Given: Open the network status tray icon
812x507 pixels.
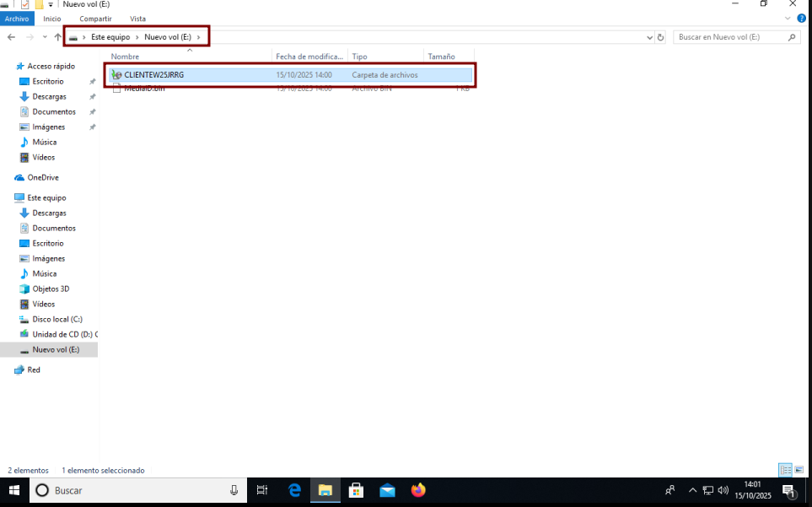Looking at the screenshot, I should [x=708, y=490].
